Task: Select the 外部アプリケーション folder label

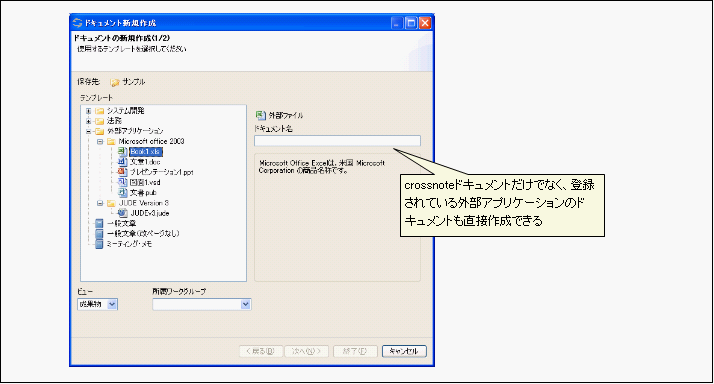Action: (x=135, y=131)
